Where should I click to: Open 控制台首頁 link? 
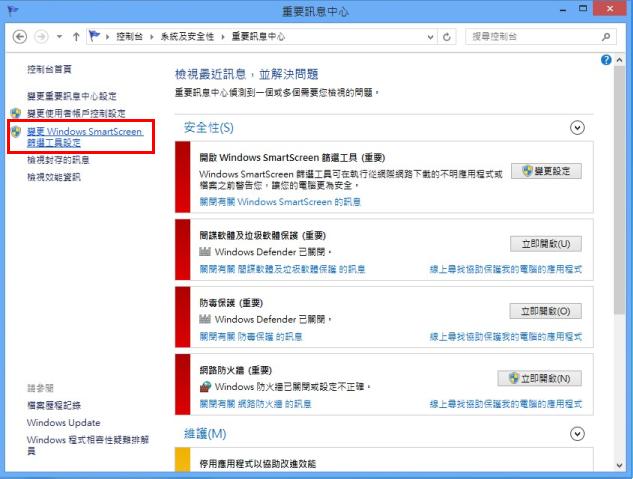point(49,69)
